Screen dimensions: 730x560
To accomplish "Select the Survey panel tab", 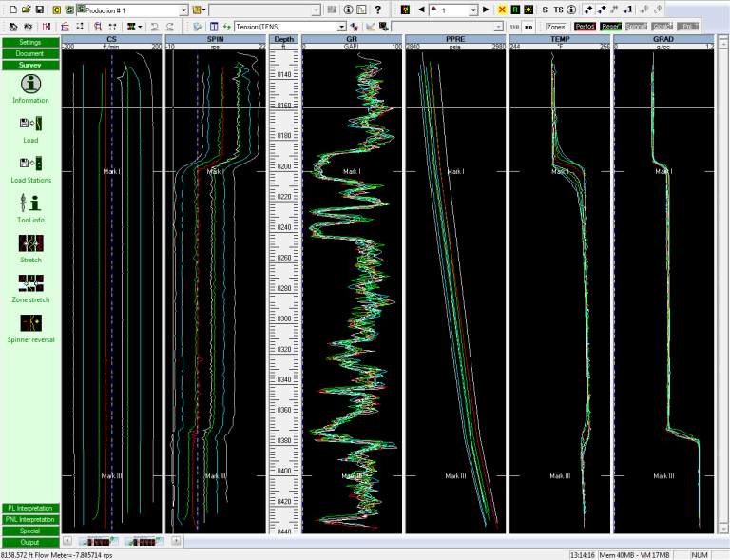I will pos(30,66).
